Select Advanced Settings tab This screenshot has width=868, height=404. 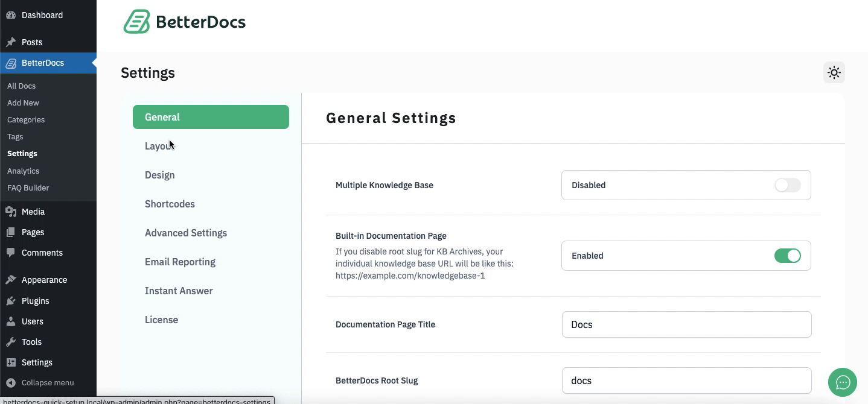coord(185,233)
